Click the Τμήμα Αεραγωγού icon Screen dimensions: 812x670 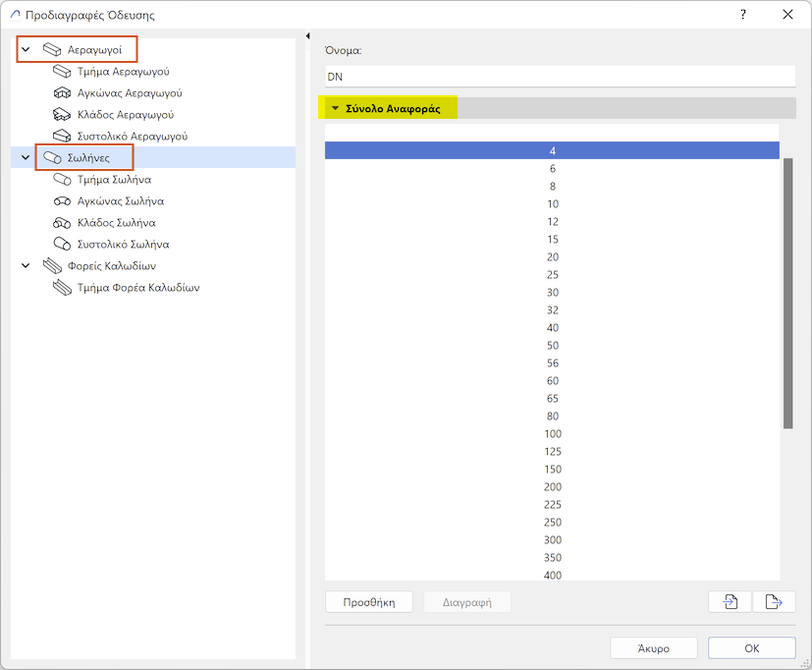coord(62,71)
